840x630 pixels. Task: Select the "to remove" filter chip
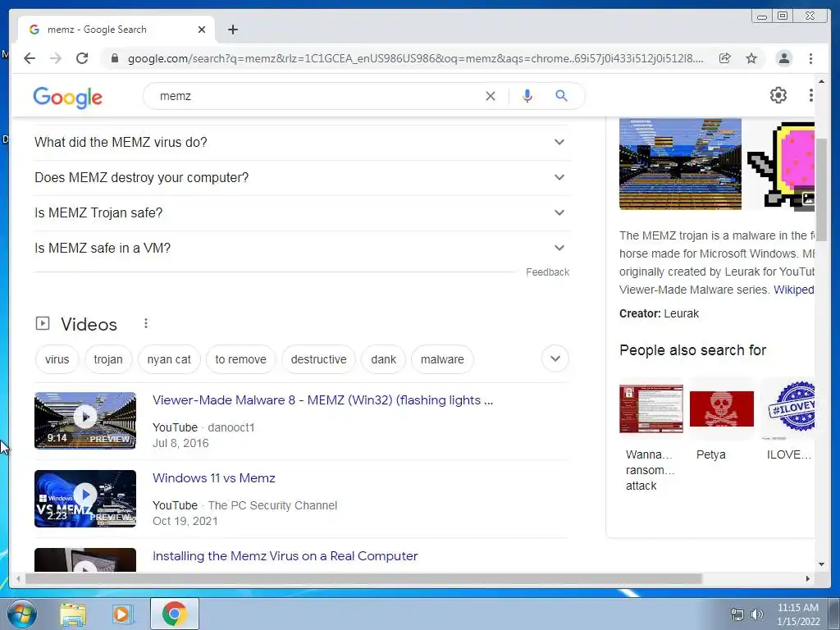point(240,359)
